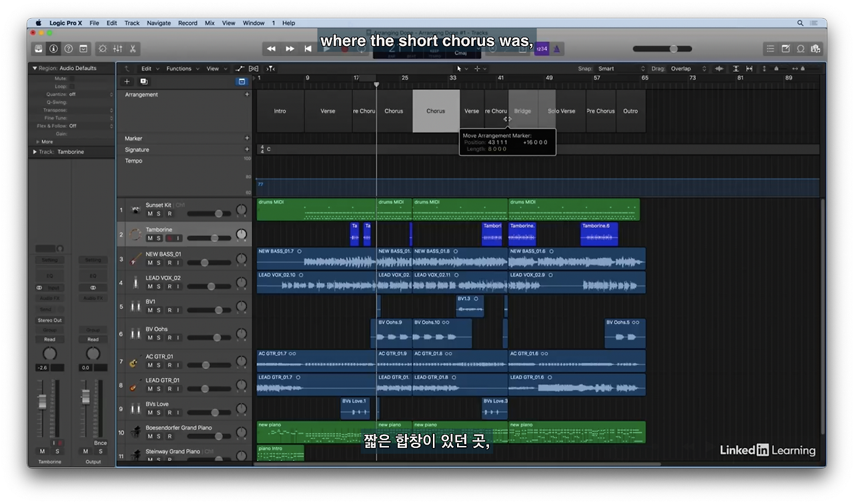Solo the Tamborine track

[159, 238]
